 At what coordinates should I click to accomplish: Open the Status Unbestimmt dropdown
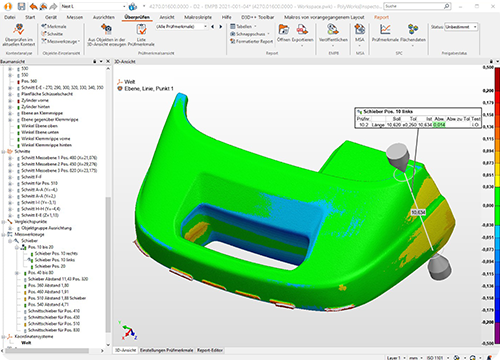(x=461, y=27)
